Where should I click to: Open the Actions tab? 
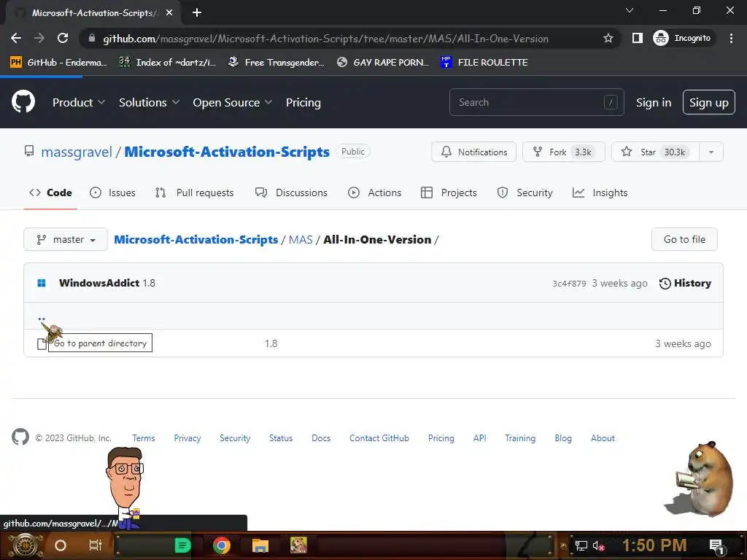tap(375, 192)
